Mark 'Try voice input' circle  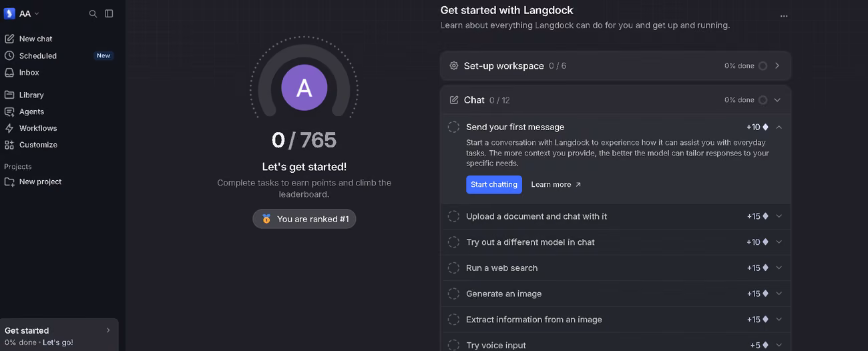coord(453,345)
